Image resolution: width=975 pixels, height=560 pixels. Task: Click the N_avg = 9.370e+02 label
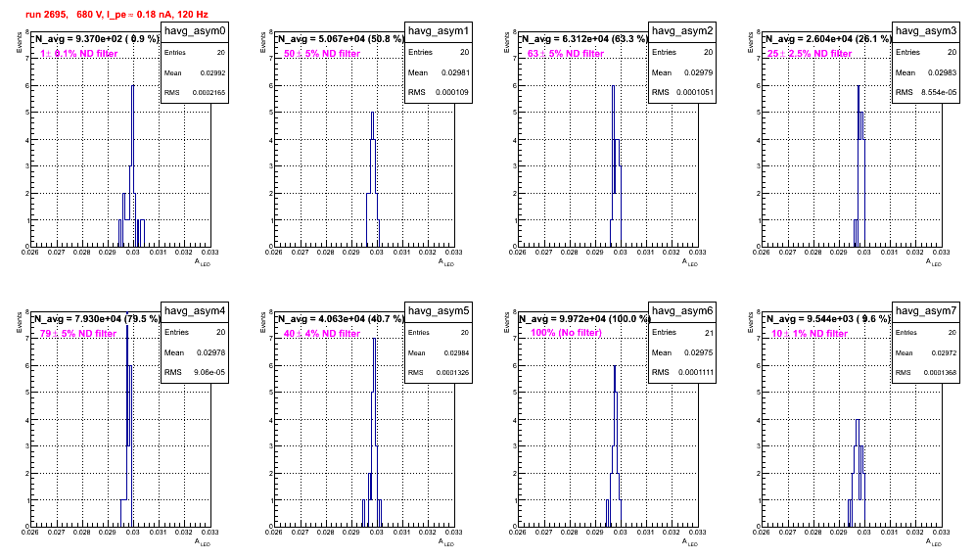97,38
